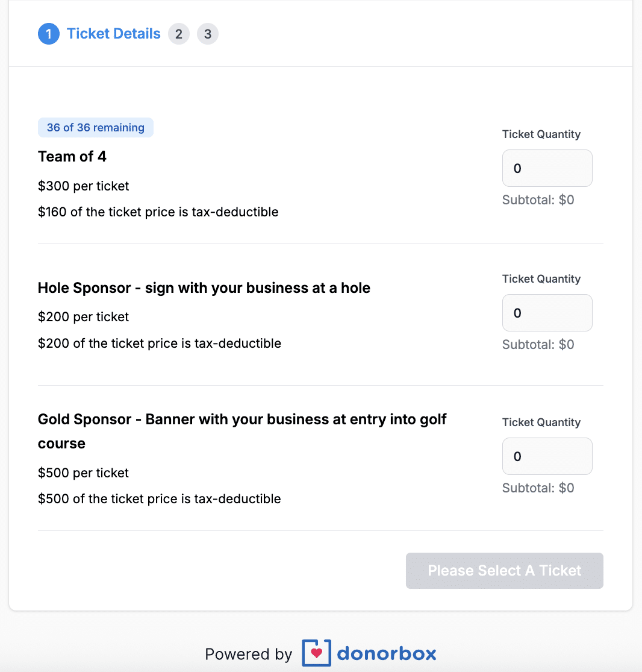Click the donorbox heart logo icon

coord(317,653)
